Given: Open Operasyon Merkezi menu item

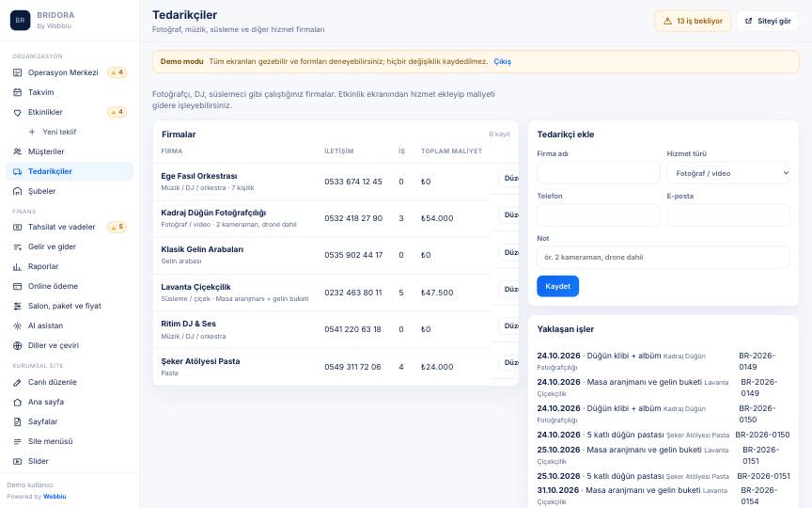Looking at the screenshot, I should (70, 72).
